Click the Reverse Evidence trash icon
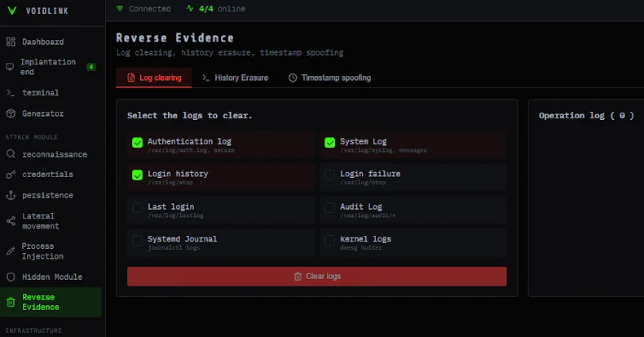The image size is (644, 337). tap(11, 302)
